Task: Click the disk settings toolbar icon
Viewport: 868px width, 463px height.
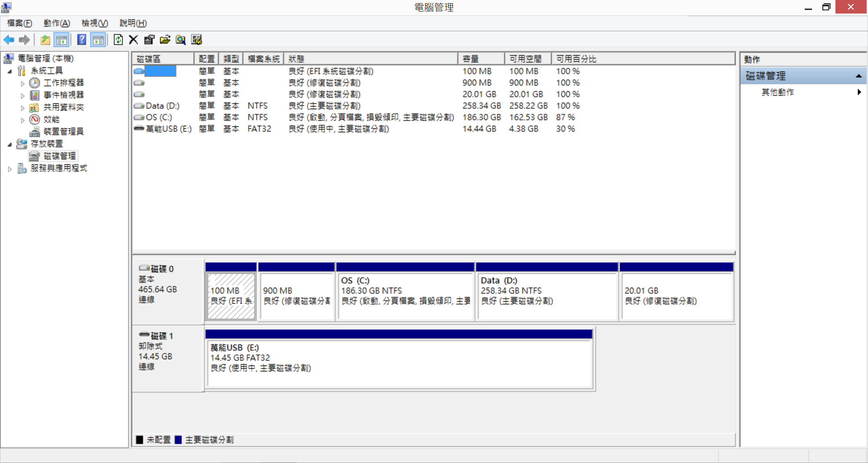Action: coord(197,40)
